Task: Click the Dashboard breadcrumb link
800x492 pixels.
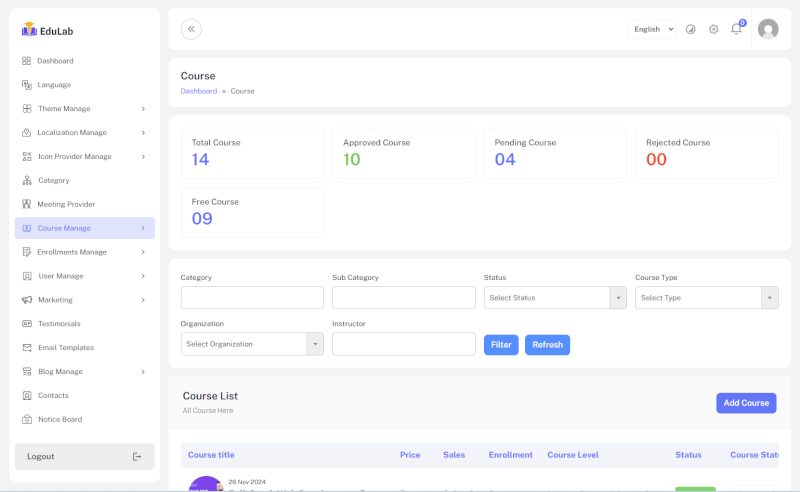Action: (198, 91)
